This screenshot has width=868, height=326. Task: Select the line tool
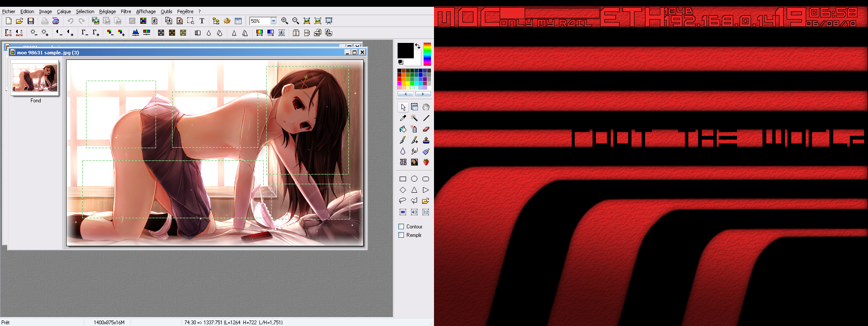426,118
